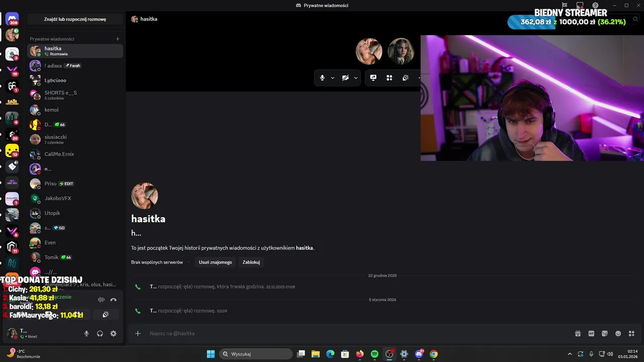Image resolution: width=644 pixels, height=362 pixels.
Task: Open volume control in system tray
Action: (610, 354)
